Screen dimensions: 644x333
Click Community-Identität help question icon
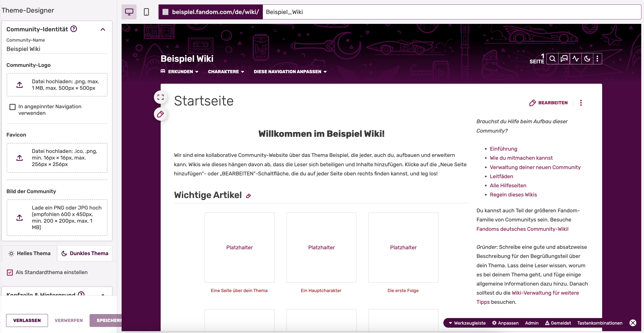point(73,29)
